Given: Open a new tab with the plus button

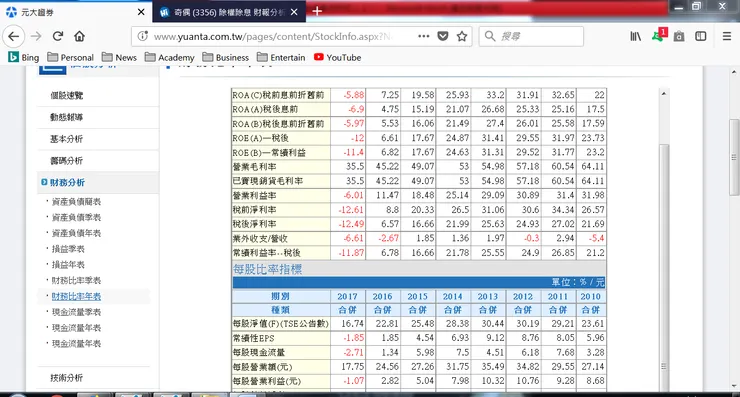Looking at the screenshot, I should pos(317,11).
